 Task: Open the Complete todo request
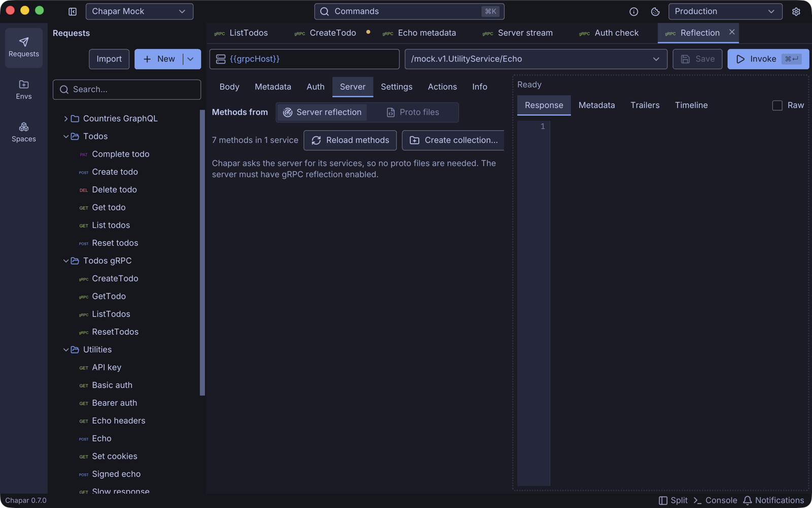(x=121, y=154)
